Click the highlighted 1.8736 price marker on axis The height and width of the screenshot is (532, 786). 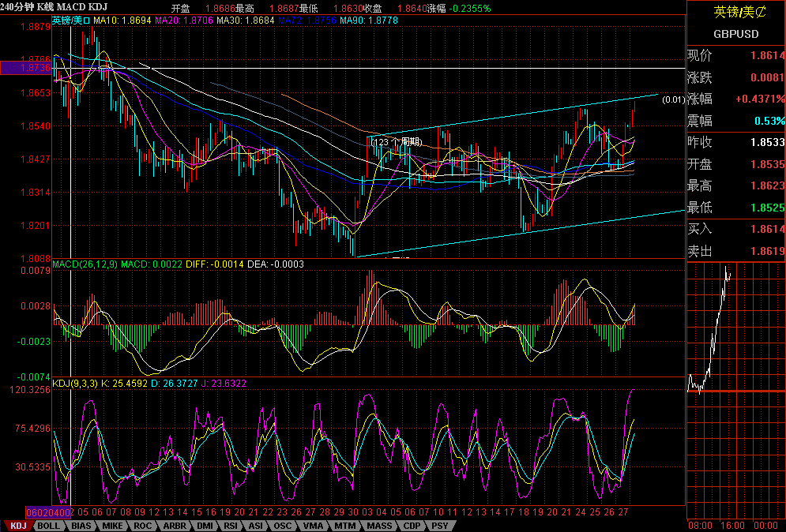pos(25,68)
